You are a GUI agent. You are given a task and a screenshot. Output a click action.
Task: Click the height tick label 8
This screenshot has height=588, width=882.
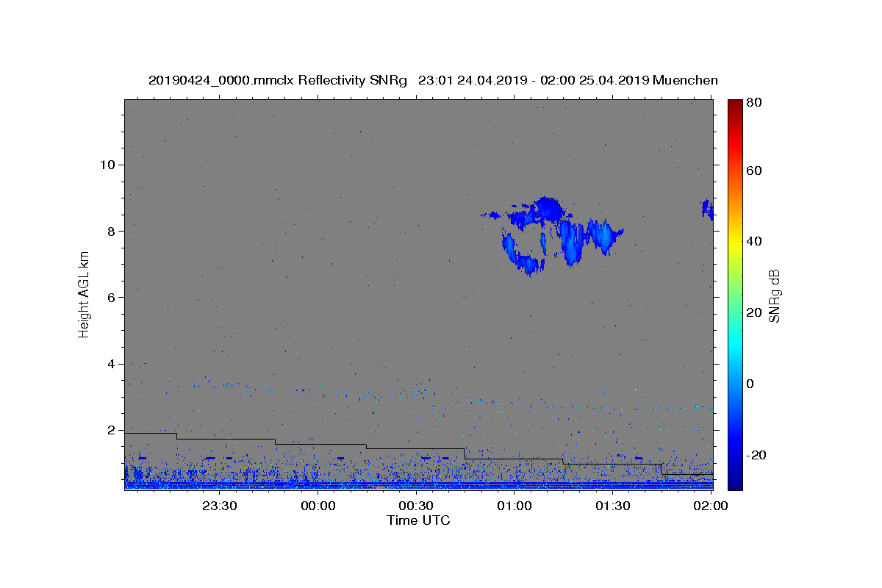point(112,231)
